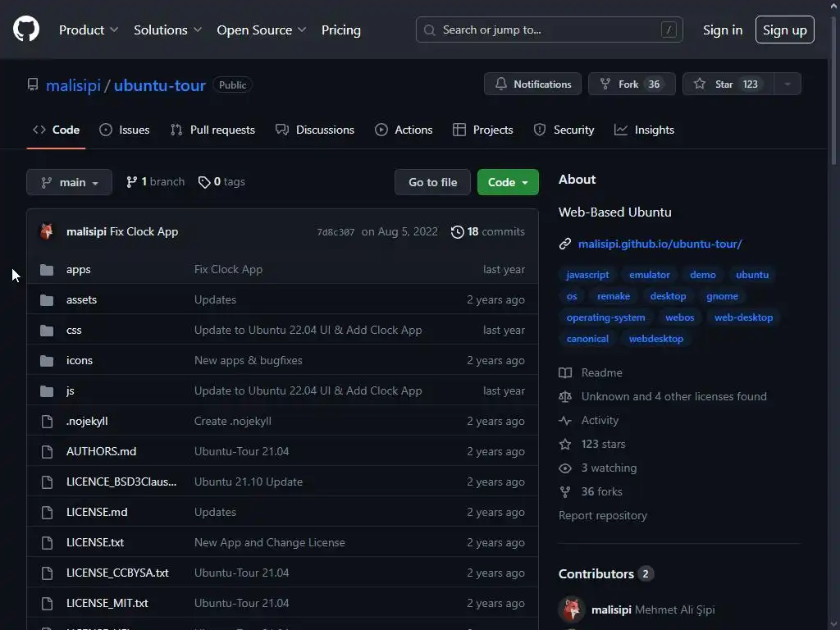The width and height of the screenshot is (840, 630).
Task: Click the css folder icon
Action: pos(47,331)
